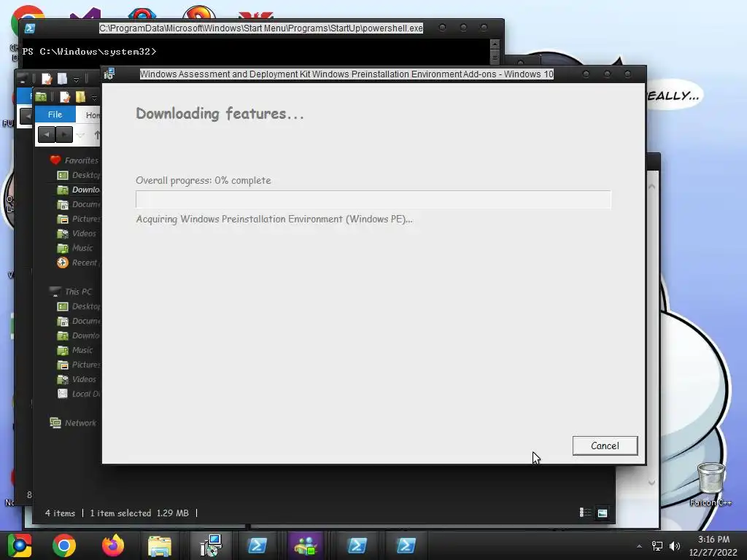Click the PowerShell icon in console title bar
The height and width of the screenshot is (560, 747).
coord(29,28)
